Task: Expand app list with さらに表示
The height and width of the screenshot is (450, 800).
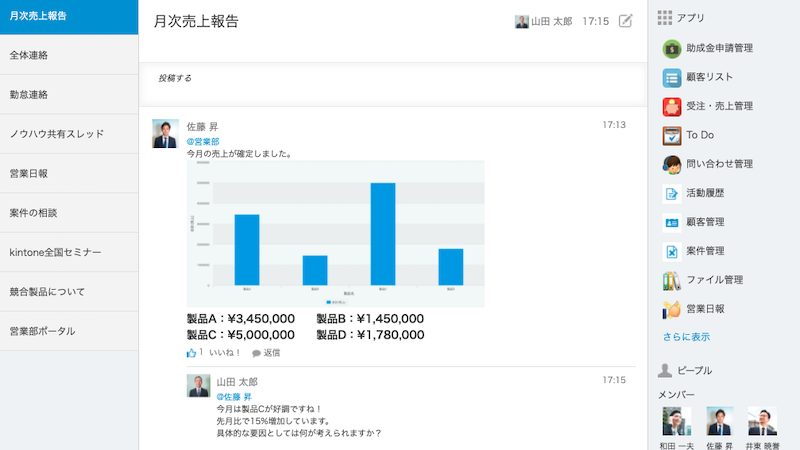Action: [x=686, y=337]
